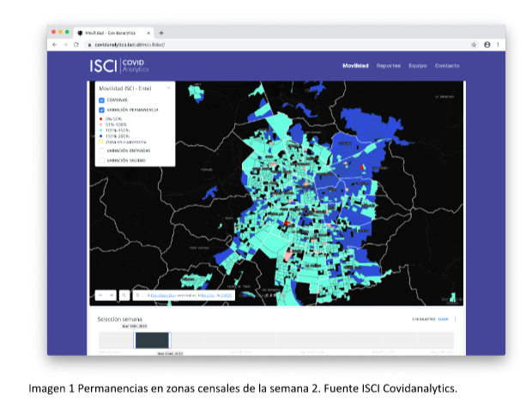
Task: Reload the page with refresh icon
Action: click(x=76, y=45)
